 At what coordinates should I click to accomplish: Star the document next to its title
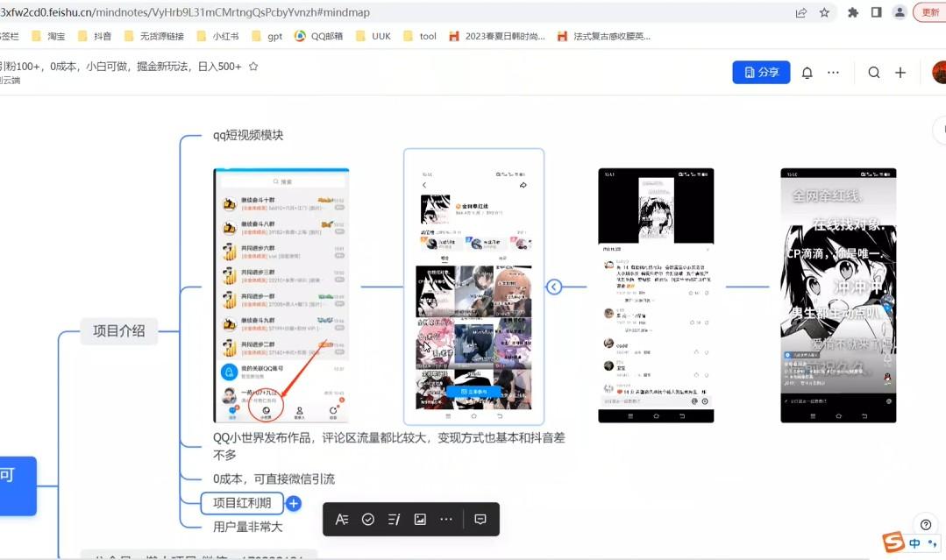click(254, 67)
